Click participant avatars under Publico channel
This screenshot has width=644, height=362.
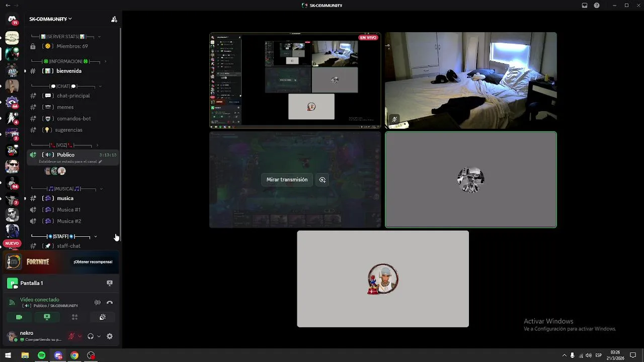(55, 171)
